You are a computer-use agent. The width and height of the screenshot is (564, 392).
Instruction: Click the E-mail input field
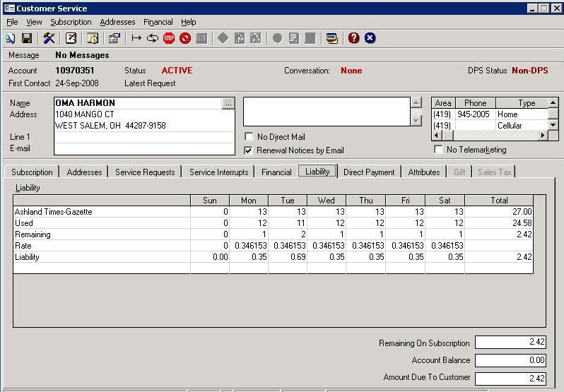click(x=144, y=149)
